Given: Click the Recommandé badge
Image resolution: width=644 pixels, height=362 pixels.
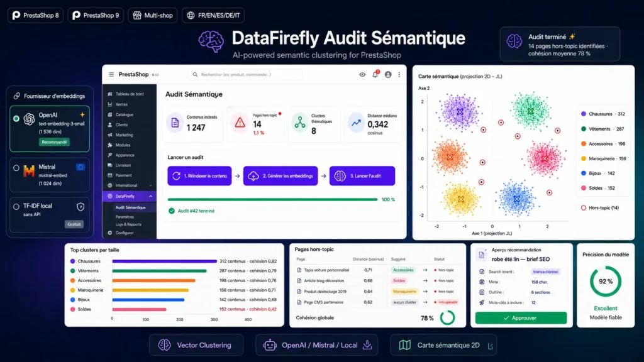Looking at the screenshot, I should point(54,142).
